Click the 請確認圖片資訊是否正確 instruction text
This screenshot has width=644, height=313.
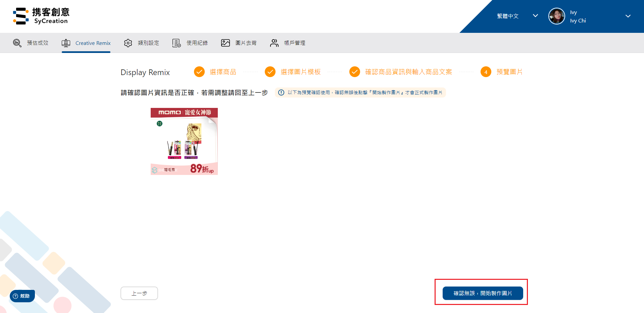[x=194, y=92]
